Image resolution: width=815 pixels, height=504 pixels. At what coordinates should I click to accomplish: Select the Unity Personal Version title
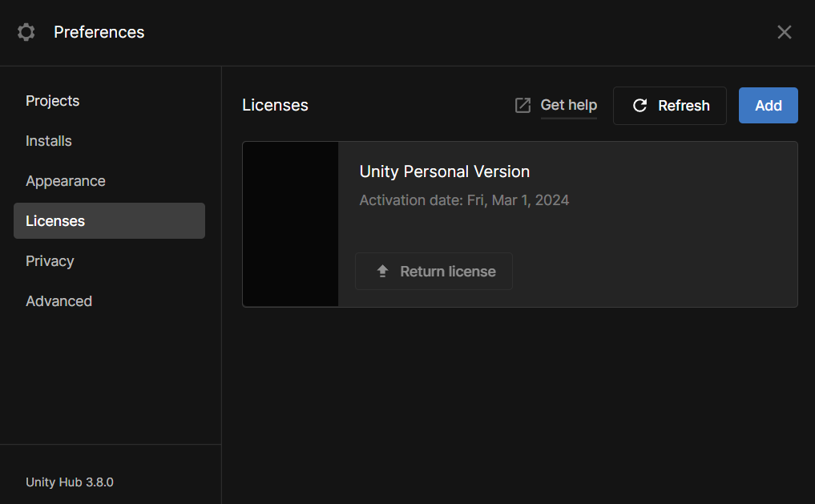coord(445,171)
